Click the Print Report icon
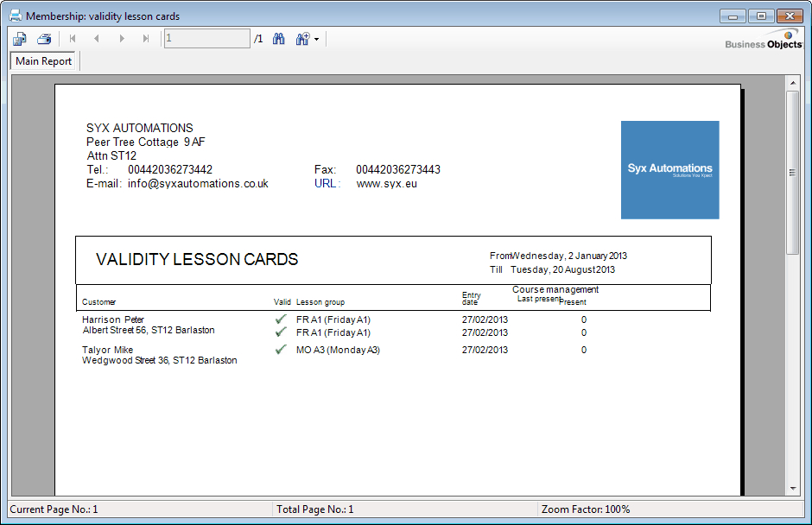Viewport: 812px width, 525px height. pyautogui.click(x=44, y=39)
